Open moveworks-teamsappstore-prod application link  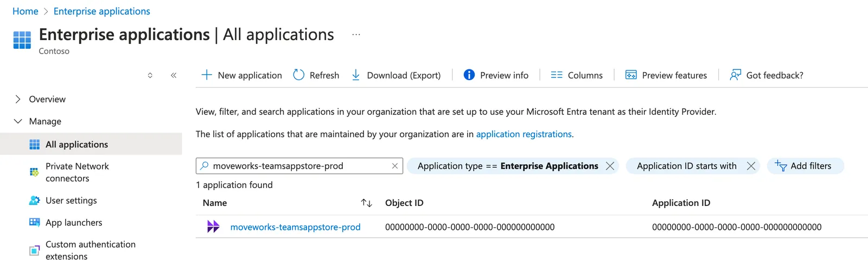(296, 227)
